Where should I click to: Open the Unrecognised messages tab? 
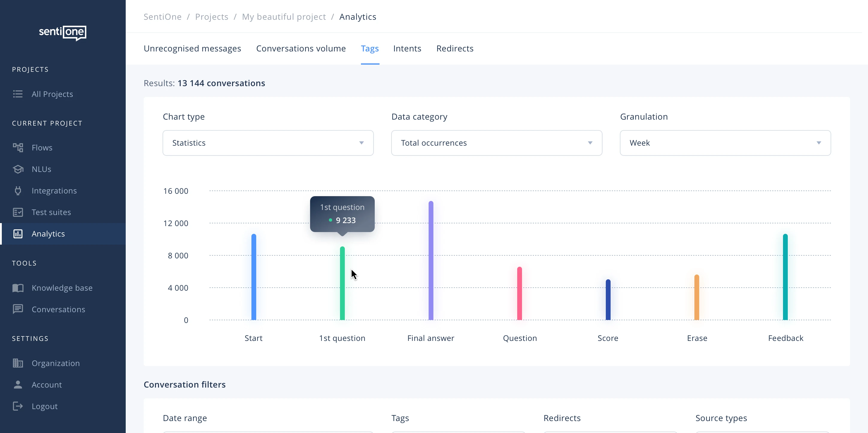[192, 48]
